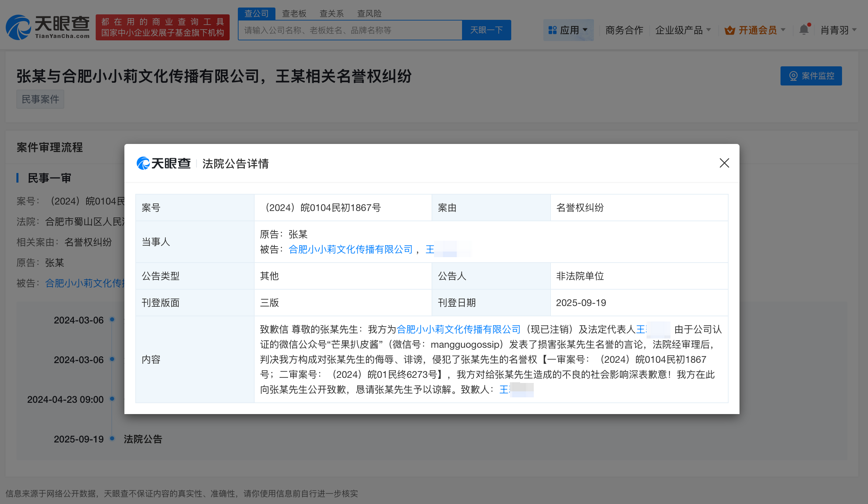Select the 查关系 tab
Screen dimensions: 868x504
[x=331, y=13]
